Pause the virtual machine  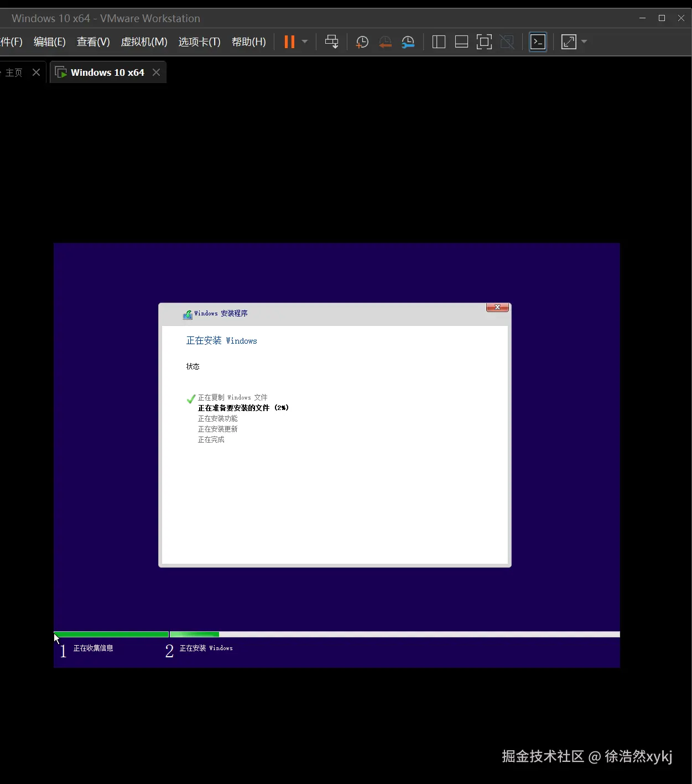pyautogui.click(x=289, y=42)
